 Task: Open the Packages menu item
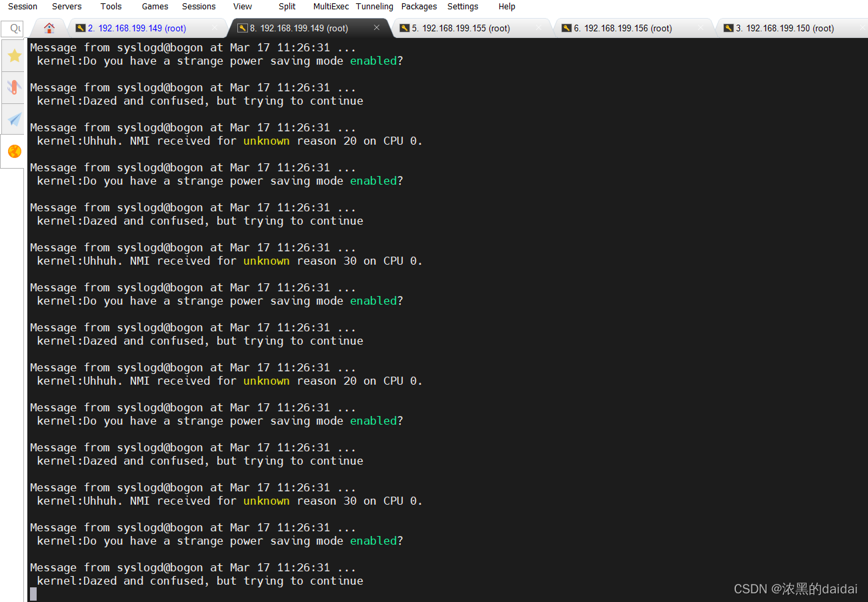[419, 7]
